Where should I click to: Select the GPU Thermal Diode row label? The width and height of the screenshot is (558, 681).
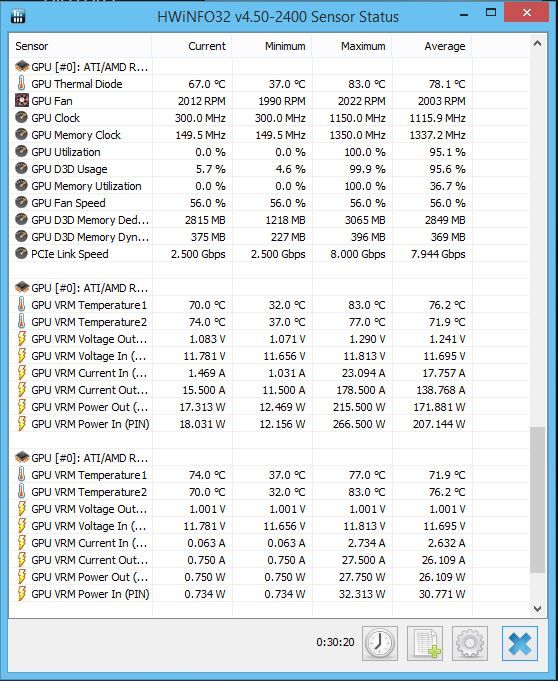(77, 84)
